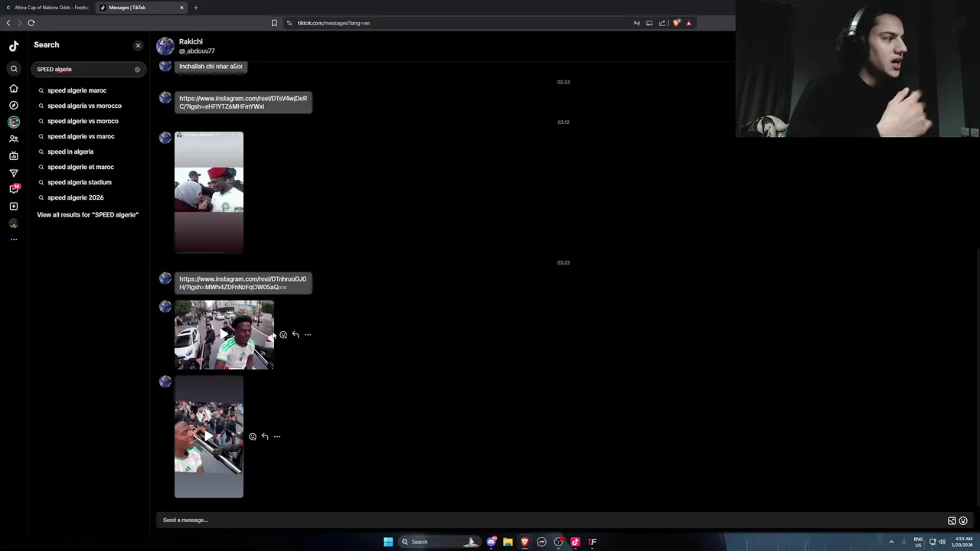Open followed account avatar with green ring
Screen dimensions: 980x551
coord(14,122)
